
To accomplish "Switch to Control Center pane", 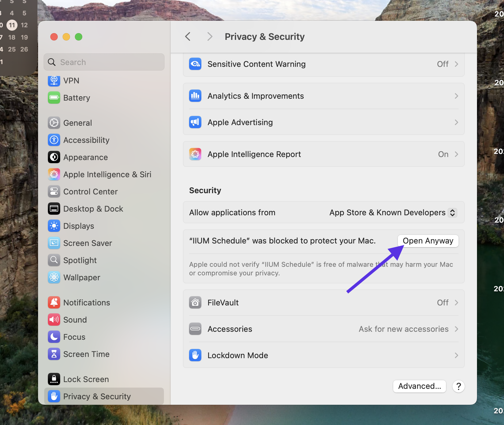I will (90, 192).
